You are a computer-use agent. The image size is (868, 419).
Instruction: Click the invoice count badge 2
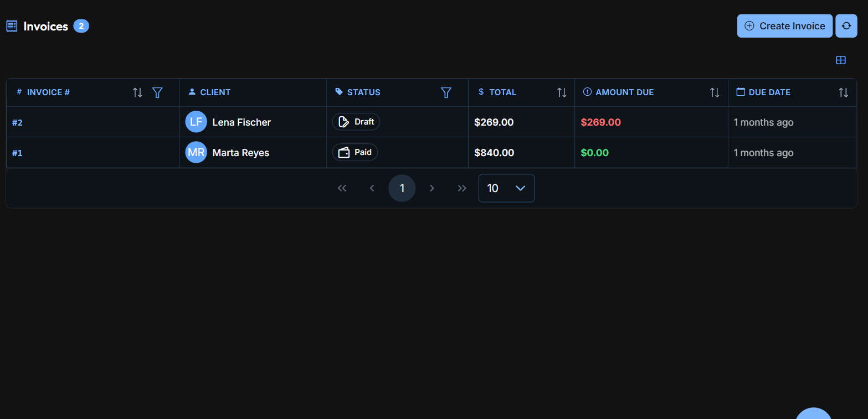click(x=81, y=26)
